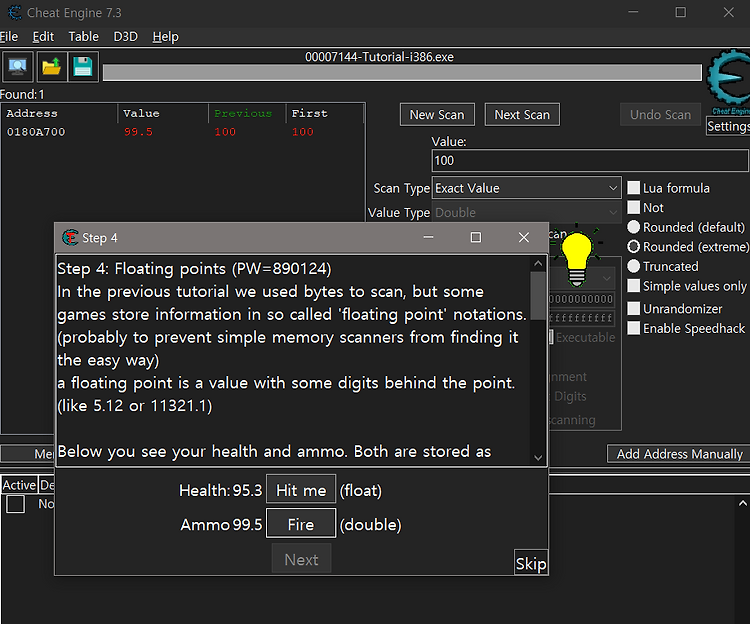Expand the Scan Type dropdown
Viewport: 750px width, 624px height.
tap(526, 188)
